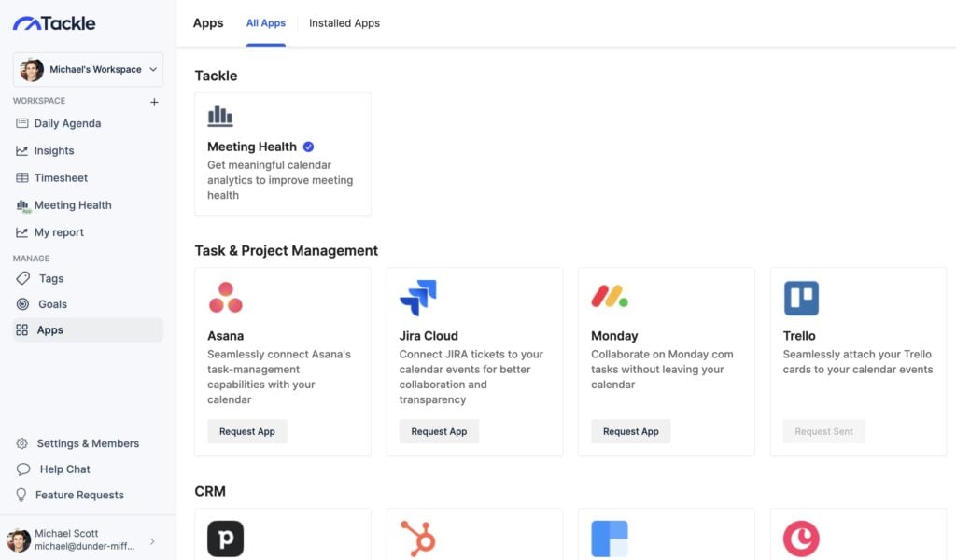The height and width of the screenshot is (560, 956).
Task: Switch to Installed Apps tab
Action: click(344, 23)
